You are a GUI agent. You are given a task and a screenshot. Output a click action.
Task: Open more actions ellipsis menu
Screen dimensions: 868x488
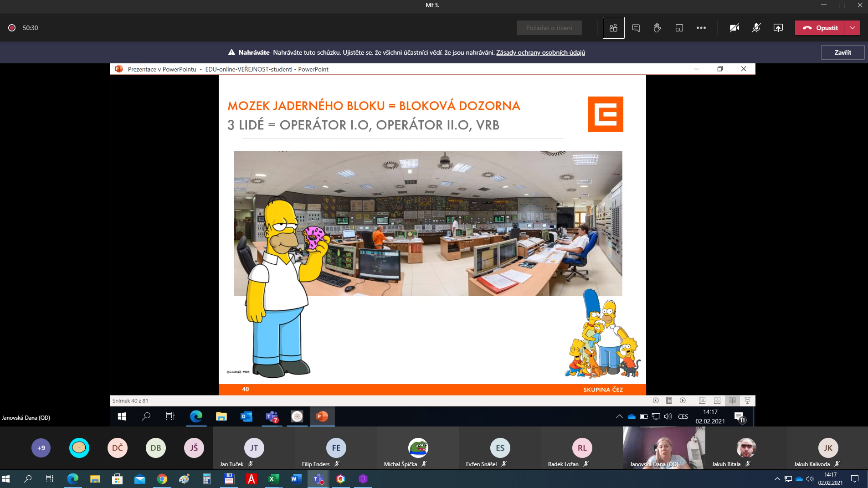pyautogui.click(x=701, y=28)
